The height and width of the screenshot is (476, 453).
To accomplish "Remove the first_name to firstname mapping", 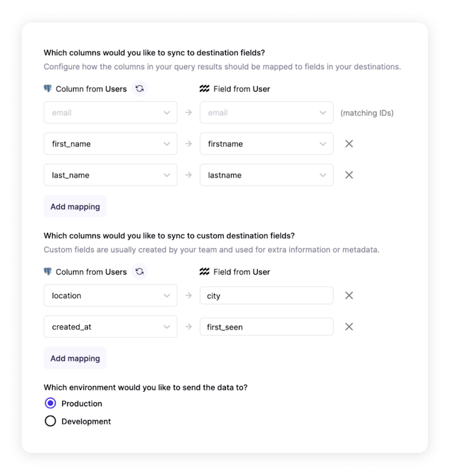I will pyautogui.click(x=349, y=143).
